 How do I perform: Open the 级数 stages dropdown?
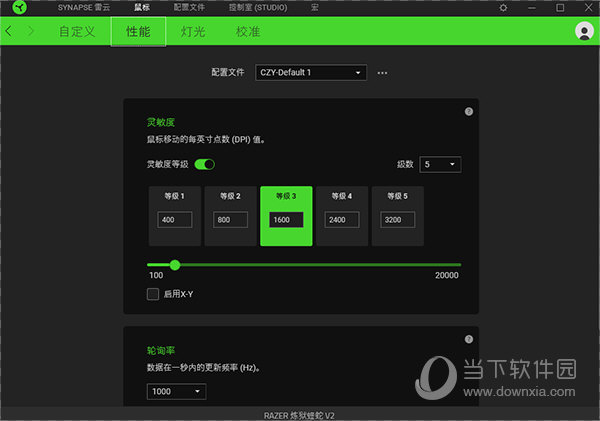(x=440, y=165)
